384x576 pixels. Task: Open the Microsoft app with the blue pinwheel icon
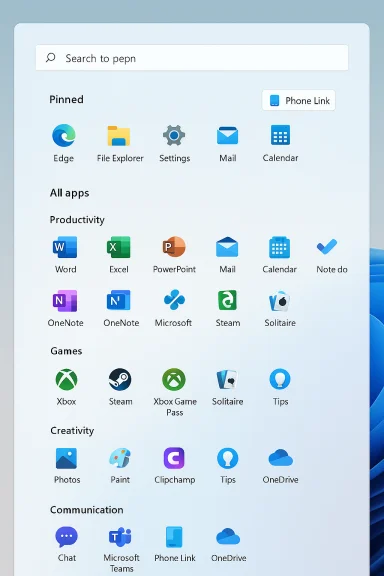[x=173, y=308]
